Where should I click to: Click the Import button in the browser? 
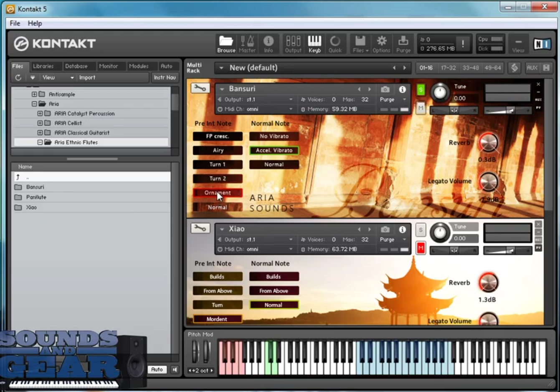pos(87,78)
